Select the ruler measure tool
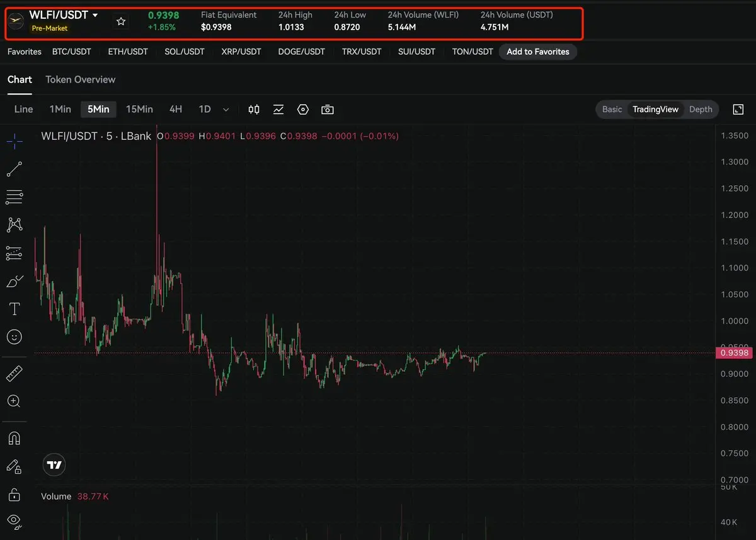 14,374
